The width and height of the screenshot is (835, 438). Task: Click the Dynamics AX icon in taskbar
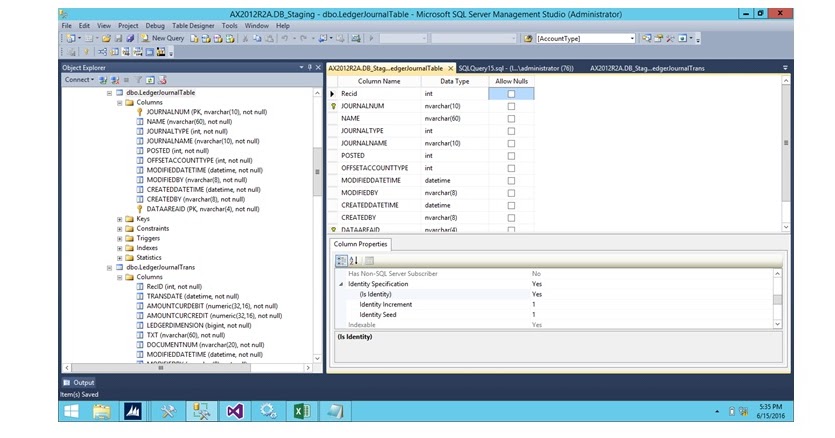coord(133,411)
